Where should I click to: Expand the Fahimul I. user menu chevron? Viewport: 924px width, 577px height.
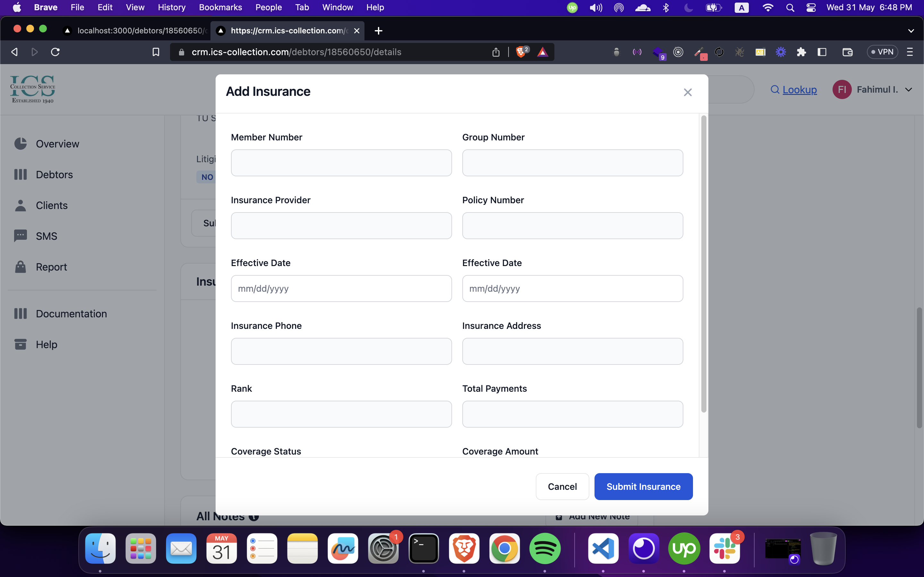909,90
